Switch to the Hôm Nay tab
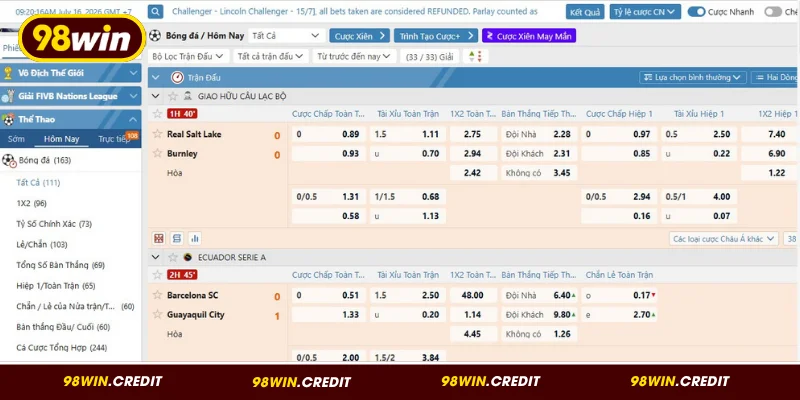 point(61,139)
